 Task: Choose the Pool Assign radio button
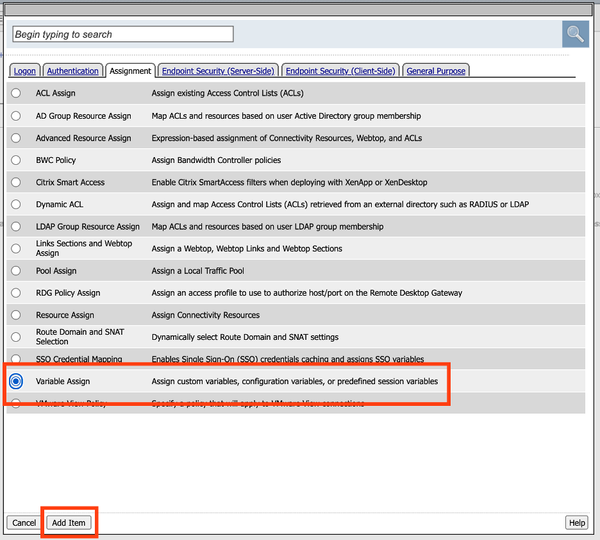(x=16, y=271)
